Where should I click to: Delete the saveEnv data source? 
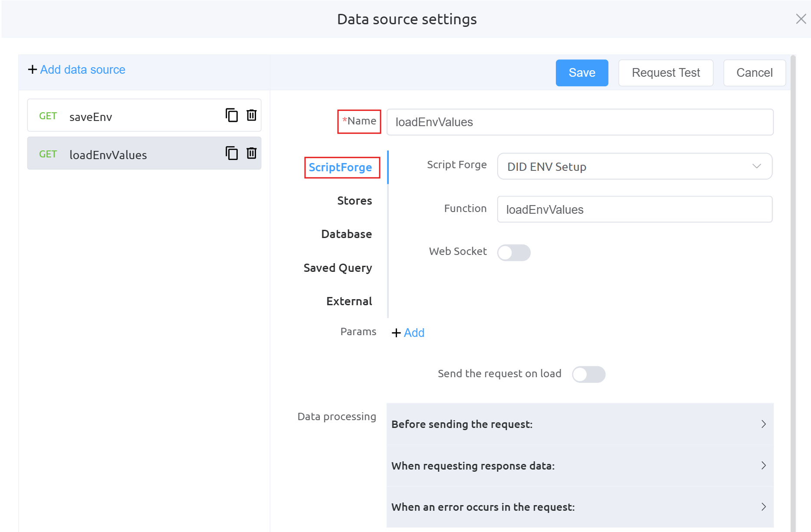(x=252, y=115)
